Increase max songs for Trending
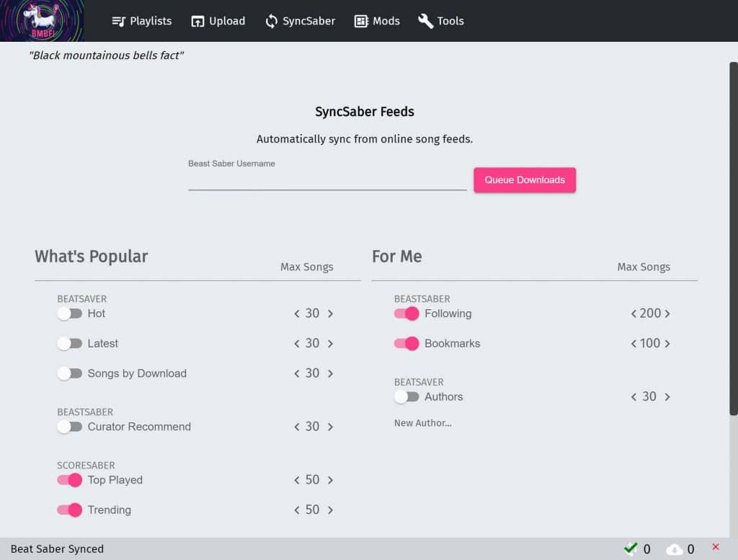The width and height of the screenshot is (738, 560). pyautogui.click(x=330, y=510)
